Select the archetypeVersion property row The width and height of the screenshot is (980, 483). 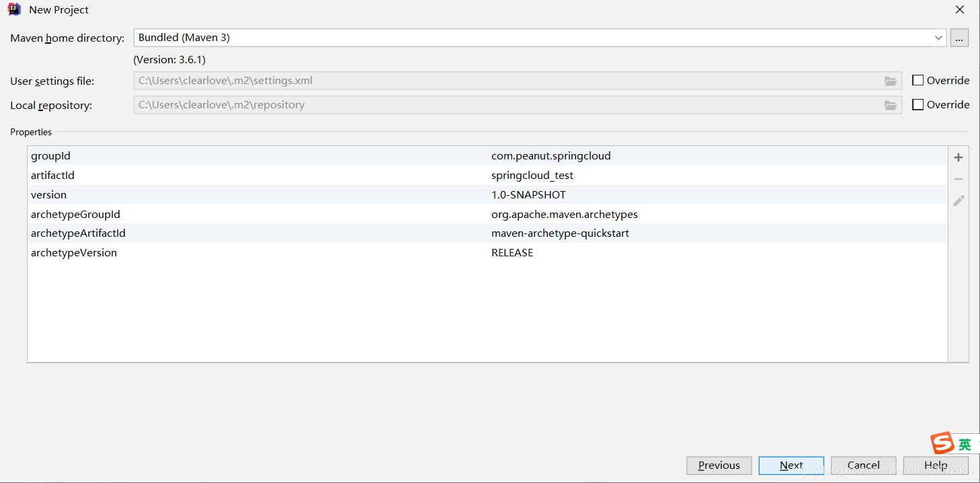487,253
